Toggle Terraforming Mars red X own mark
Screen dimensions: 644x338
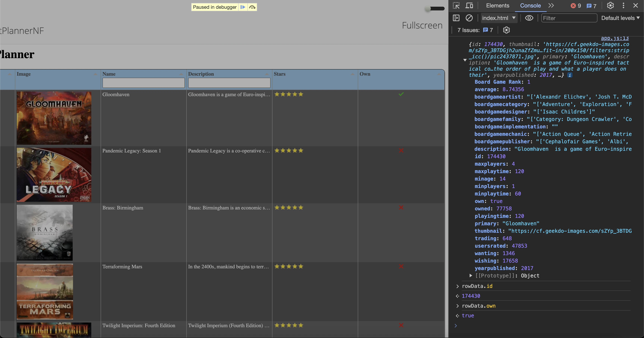pos(401,266)
